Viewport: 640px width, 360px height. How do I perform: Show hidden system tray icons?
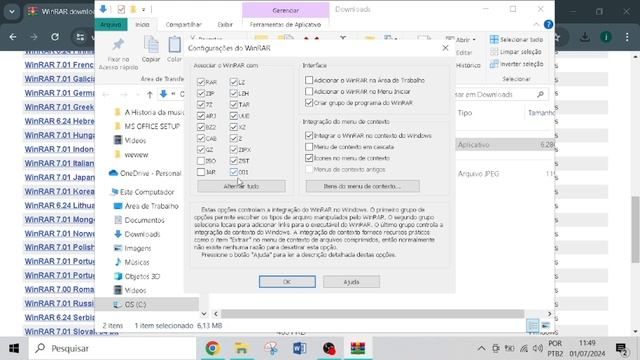tap(482, 349)
